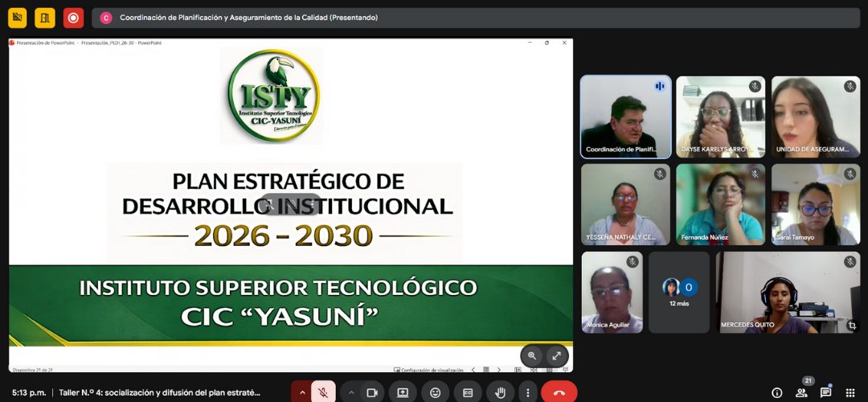Toggle your camera on or off
The image size is (868, 402).
click(372, 392)
